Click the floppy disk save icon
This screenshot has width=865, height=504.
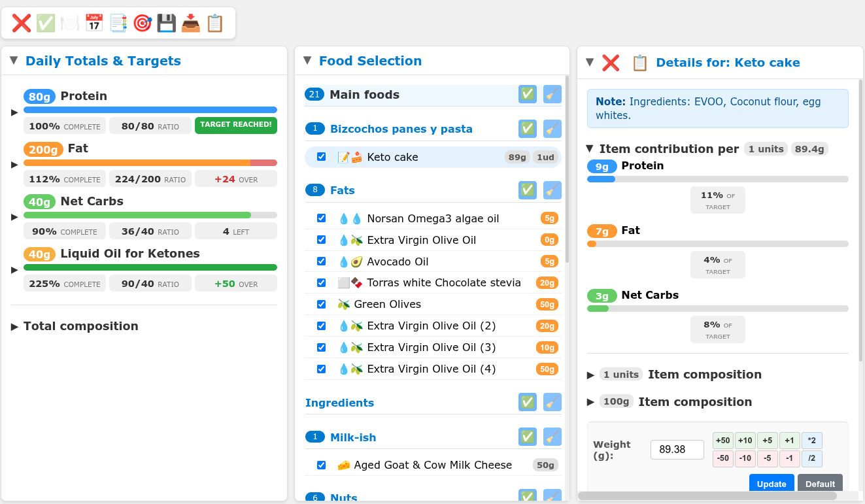coord(166,23)
